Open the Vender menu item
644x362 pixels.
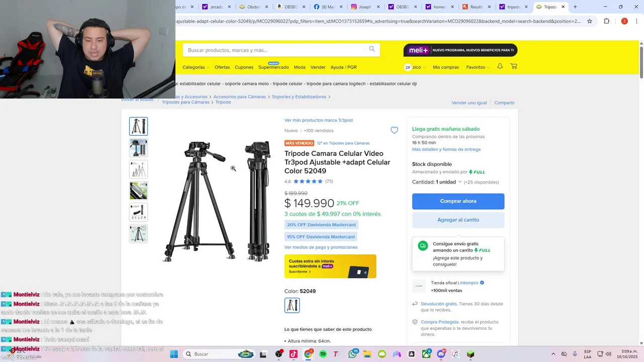[318, 67]
